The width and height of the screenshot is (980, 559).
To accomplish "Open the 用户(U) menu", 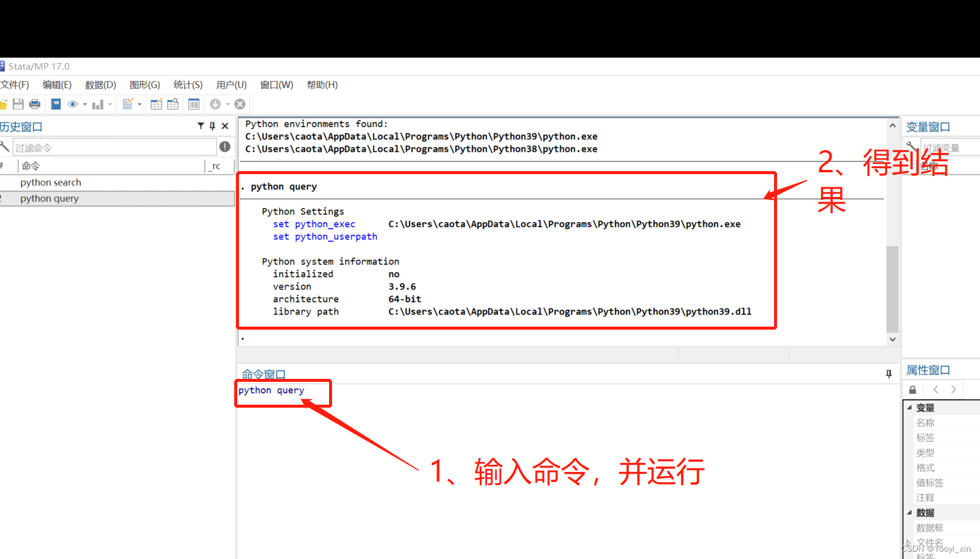I will pyautogui.click(x=231, y=85).
